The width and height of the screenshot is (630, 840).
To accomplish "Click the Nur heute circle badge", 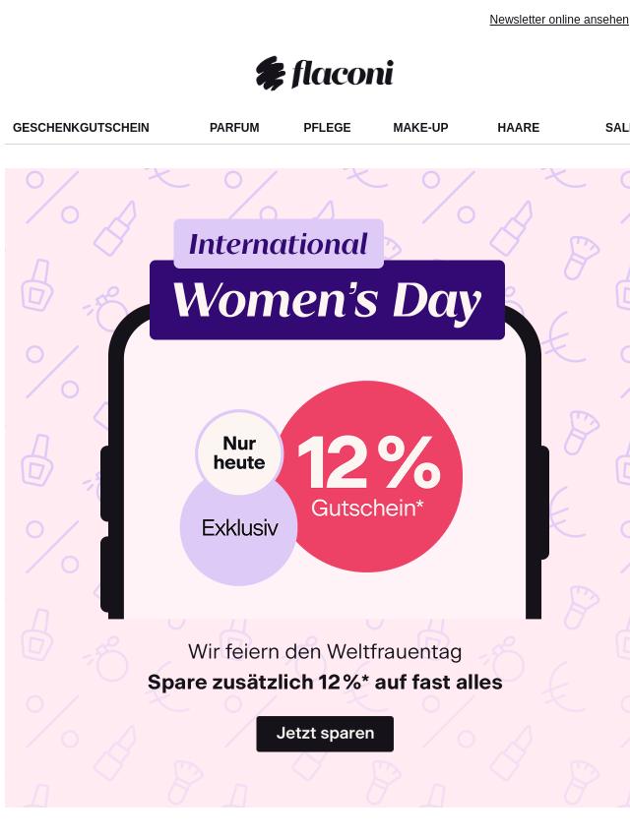I will (239, 452).
